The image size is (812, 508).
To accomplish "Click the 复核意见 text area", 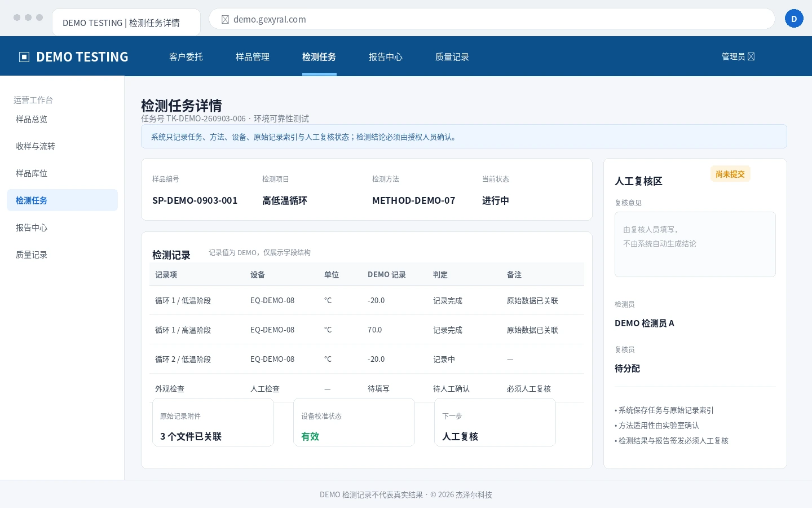I will (x=695, y=244).
